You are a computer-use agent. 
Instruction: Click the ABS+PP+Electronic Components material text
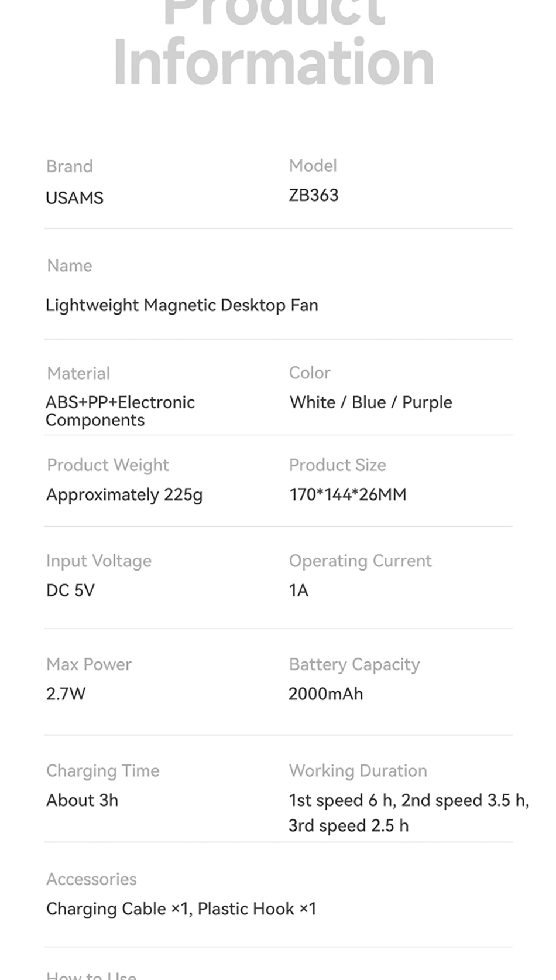pos(120,411)
